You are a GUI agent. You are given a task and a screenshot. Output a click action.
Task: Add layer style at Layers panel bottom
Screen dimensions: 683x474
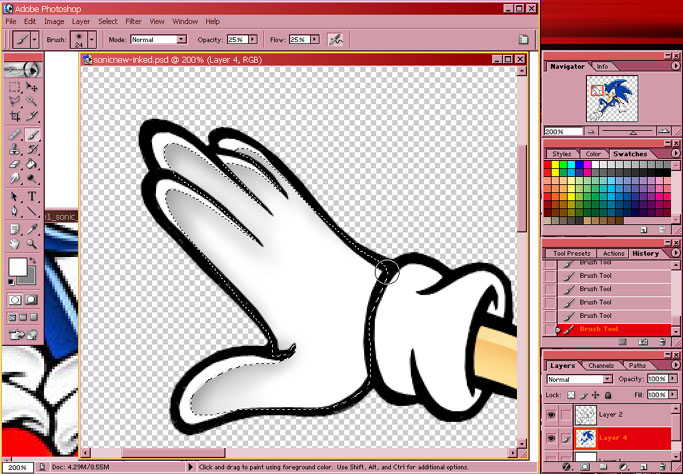567,467
